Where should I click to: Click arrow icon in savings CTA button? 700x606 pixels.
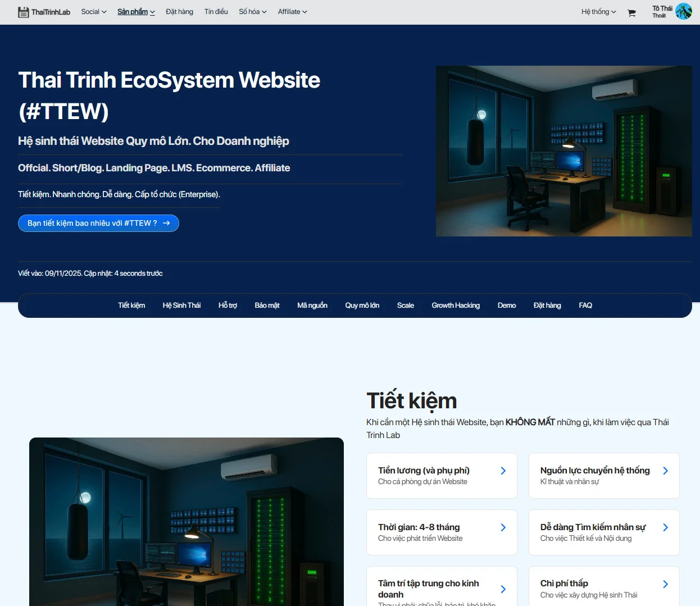pos(166,223)
